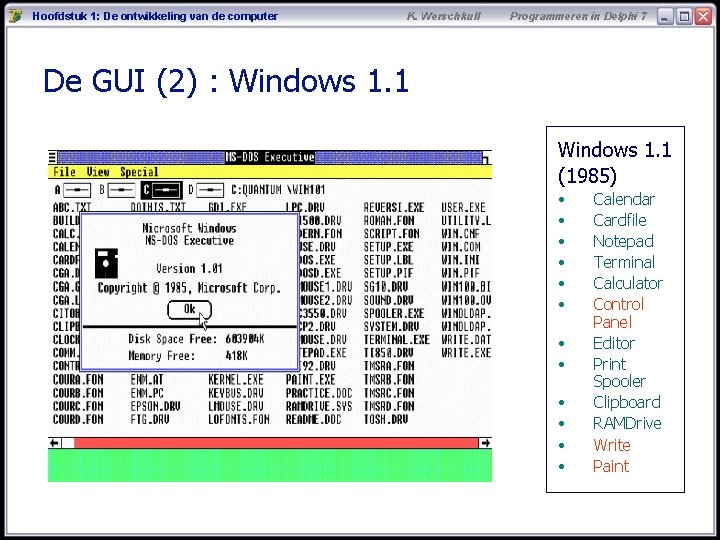Select the file README.DOC
Viewport: 720px width, 540px height.
coord(313,420)
